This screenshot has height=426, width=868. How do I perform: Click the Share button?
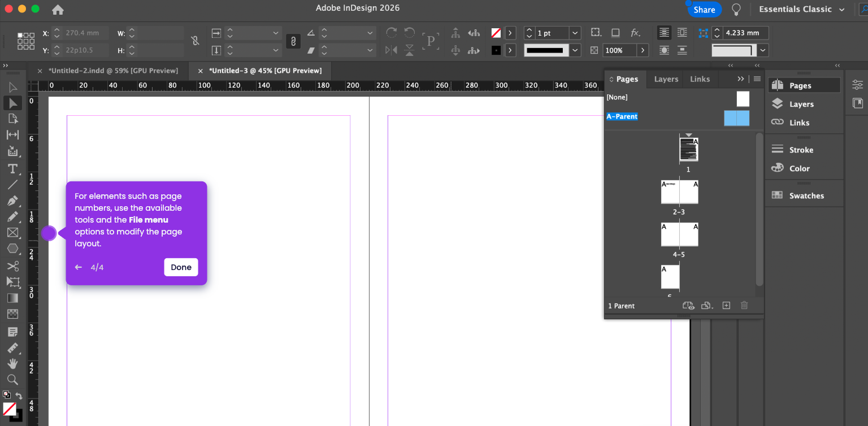pos(704,10)
